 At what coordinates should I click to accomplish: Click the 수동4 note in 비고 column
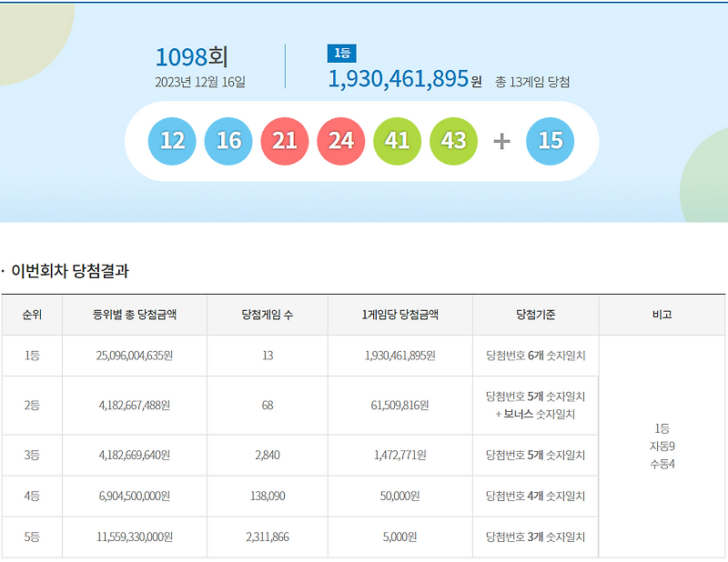[x=662, y=464]
